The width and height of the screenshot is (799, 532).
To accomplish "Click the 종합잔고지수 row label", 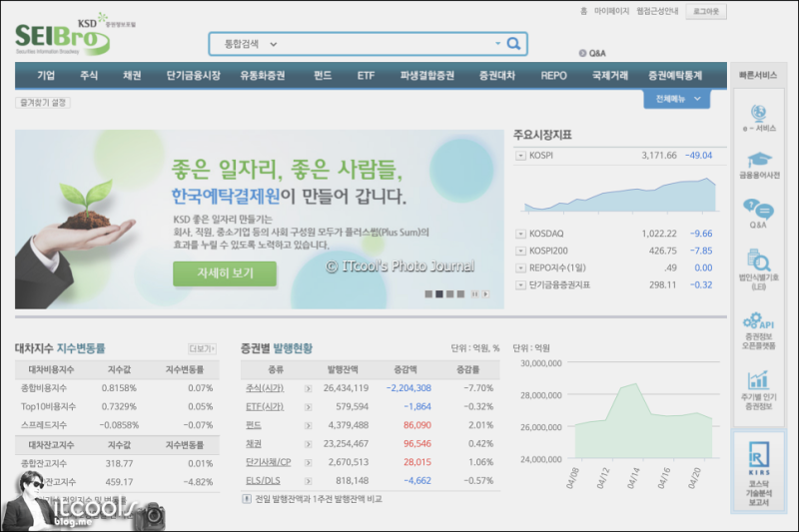I will [44, 464].
